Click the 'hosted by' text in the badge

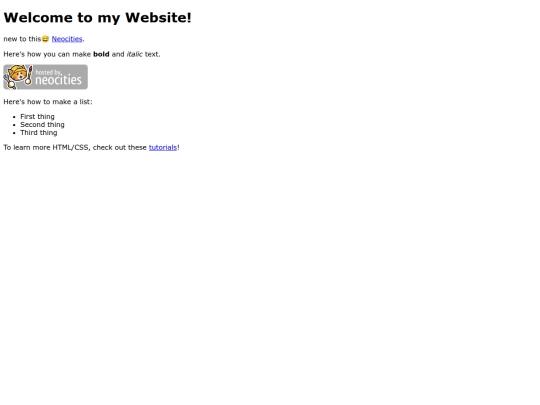[49, 72]
